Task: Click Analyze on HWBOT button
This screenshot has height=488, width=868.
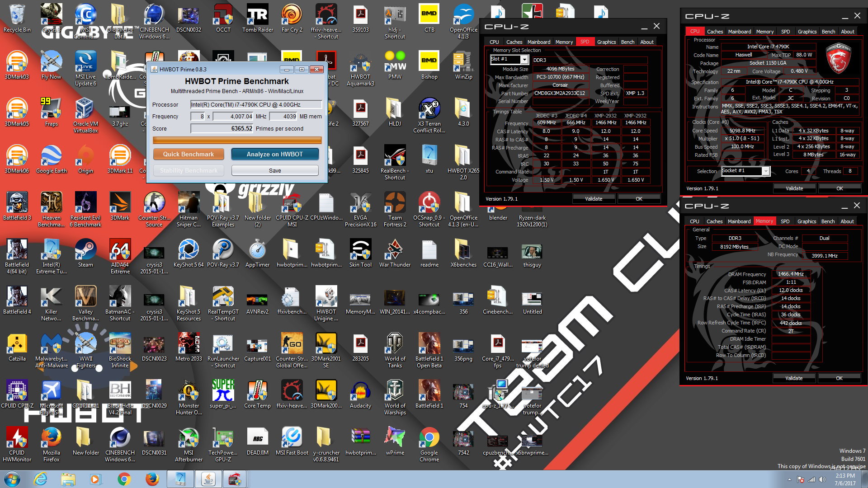Action: [275, 154]
